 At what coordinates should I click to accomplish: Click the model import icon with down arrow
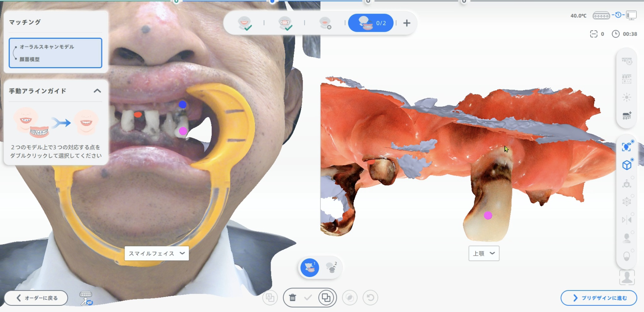tap(627, 116)
